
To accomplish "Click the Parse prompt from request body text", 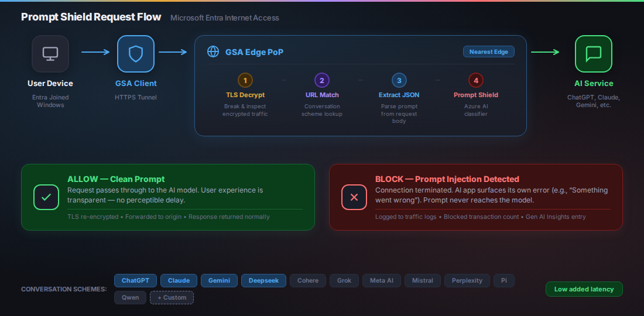I will (399, 114).
